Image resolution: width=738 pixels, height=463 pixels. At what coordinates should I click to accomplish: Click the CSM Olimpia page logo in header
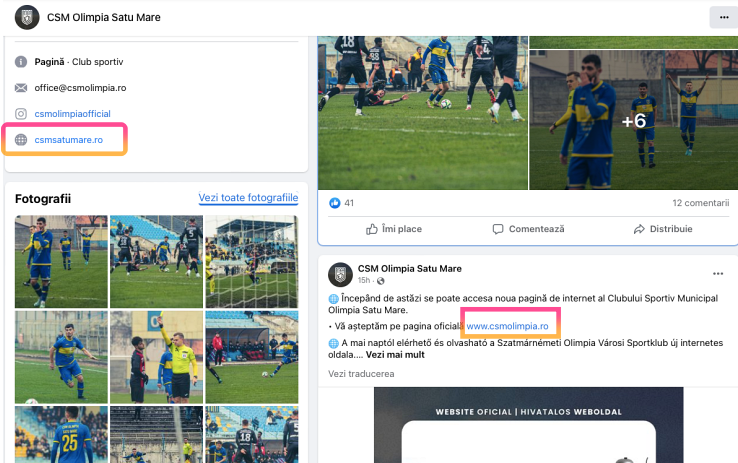tap(27, 17)
